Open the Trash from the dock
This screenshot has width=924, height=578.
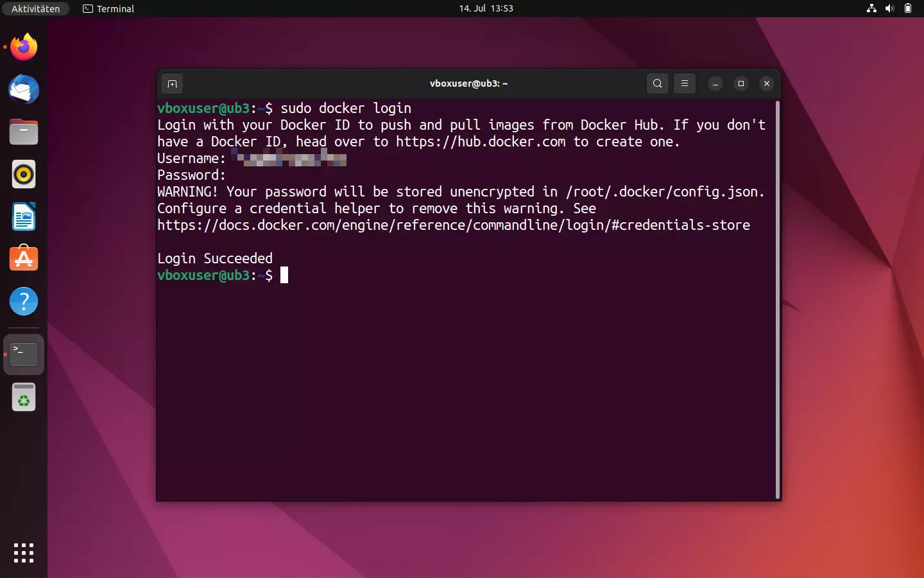[x=23, y=397]
